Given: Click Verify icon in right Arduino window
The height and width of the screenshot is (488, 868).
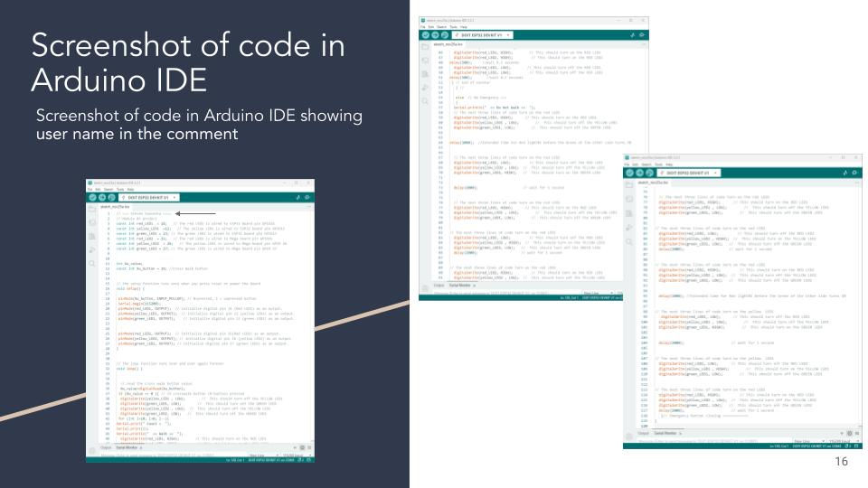Looking at the screenshot, I should click(x=630, y=173).
